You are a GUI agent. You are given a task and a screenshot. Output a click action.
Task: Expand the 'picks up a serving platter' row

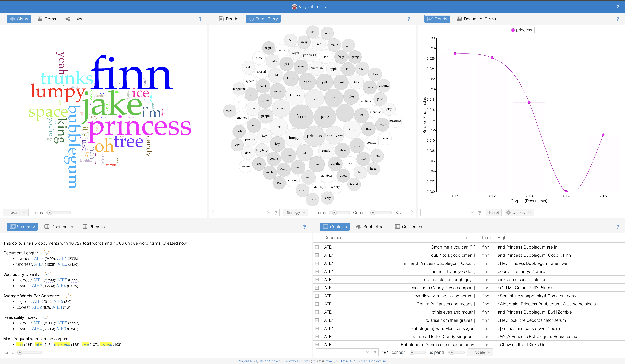[x=317, y=280]
